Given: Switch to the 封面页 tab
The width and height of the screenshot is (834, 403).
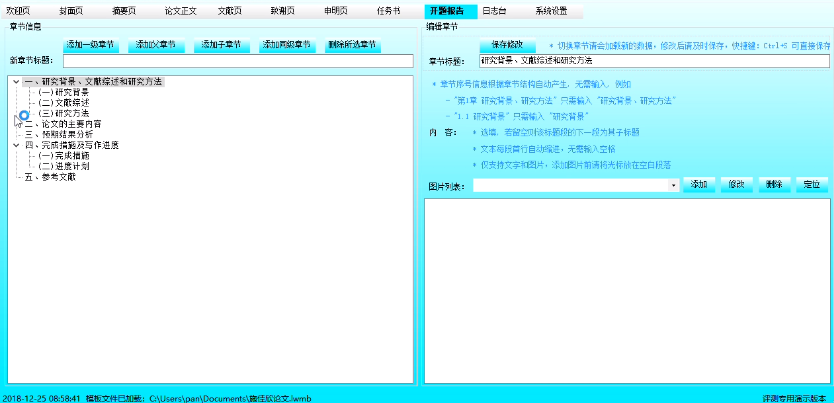Looking at the screenshot, I should click(x=70, y=11).
